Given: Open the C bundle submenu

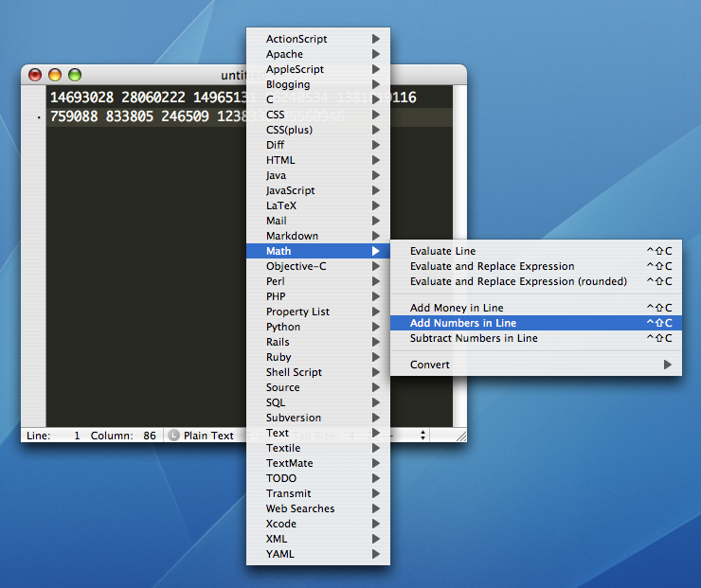Looking at the screenshot, I should tap(318, 99).
